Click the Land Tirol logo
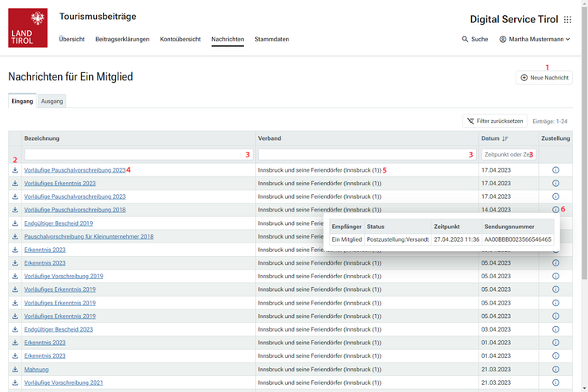Image resolution: width=588 pixels, height=392 pixels. tap(28, 28)
